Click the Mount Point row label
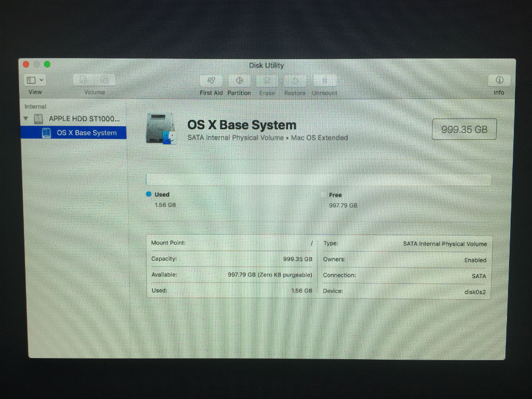This screenshot has height=399, width=532. point(168,243)
